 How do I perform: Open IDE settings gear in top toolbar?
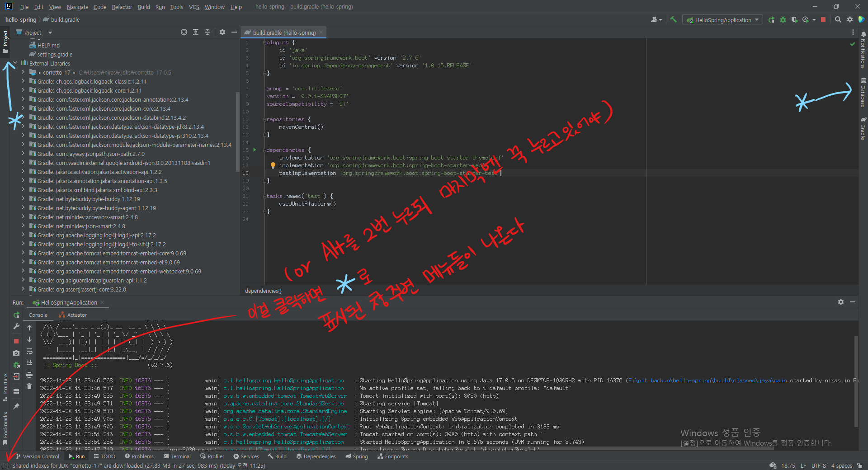[x=850, y=19]
